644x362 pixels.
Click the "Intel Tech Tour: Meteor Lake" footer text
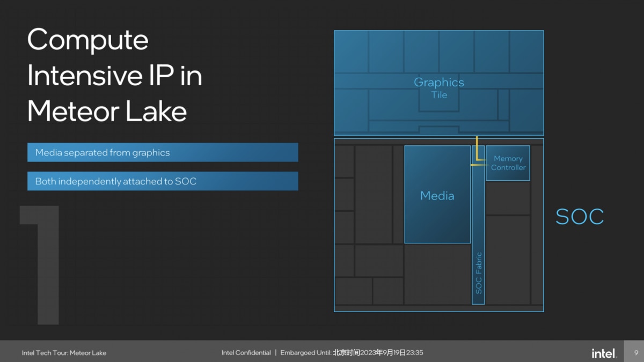pyautogui.click(x=64, y=353)
